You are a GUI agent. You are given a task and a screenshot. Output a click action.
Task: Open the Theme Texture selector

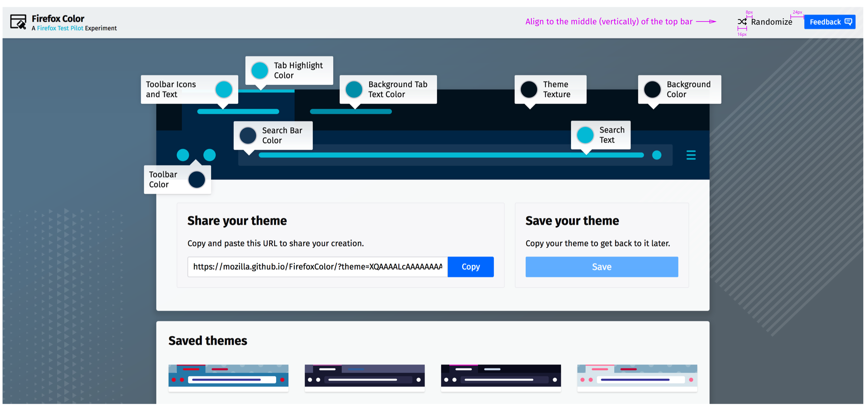click(x=529, y=89)
